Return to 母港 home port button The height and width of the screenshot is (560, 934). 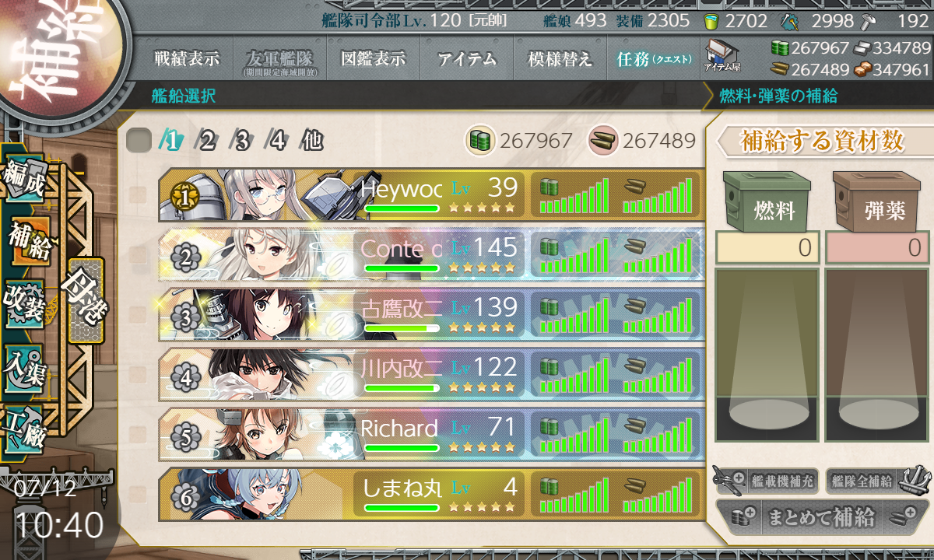[85, 300]
